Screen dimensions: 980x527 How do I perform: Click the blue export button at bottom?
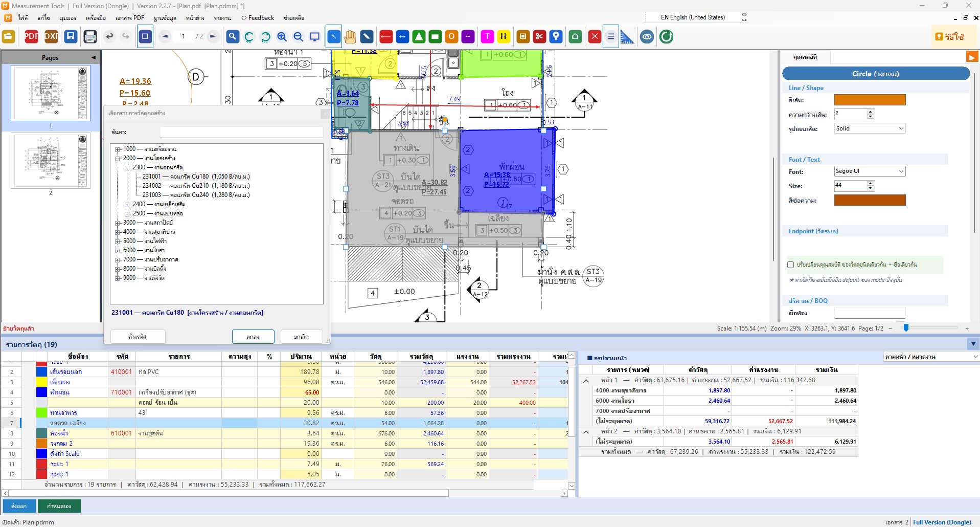tap(19, 506)
